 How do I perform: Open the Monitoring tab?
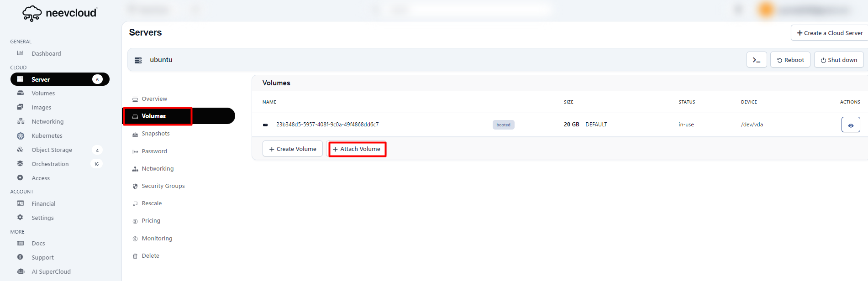pos(157,239)
